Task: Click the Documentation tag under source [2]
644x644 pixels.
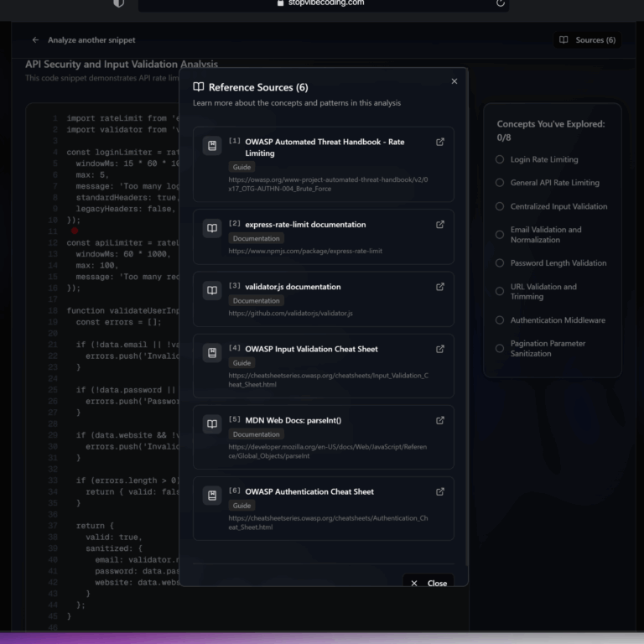Action: click(256, 238)
